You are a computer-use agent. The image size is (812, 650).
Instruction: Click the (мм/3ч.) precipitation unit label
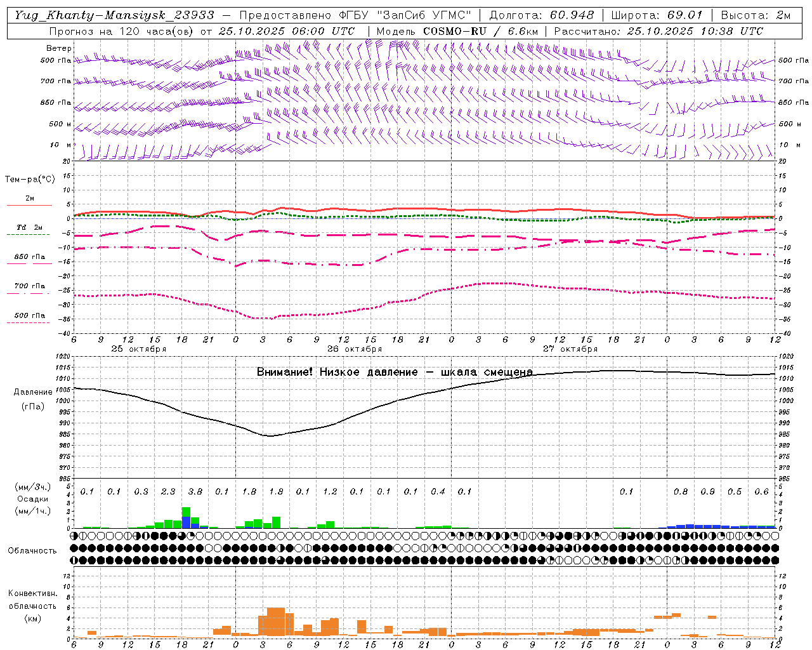coord(33,487)
